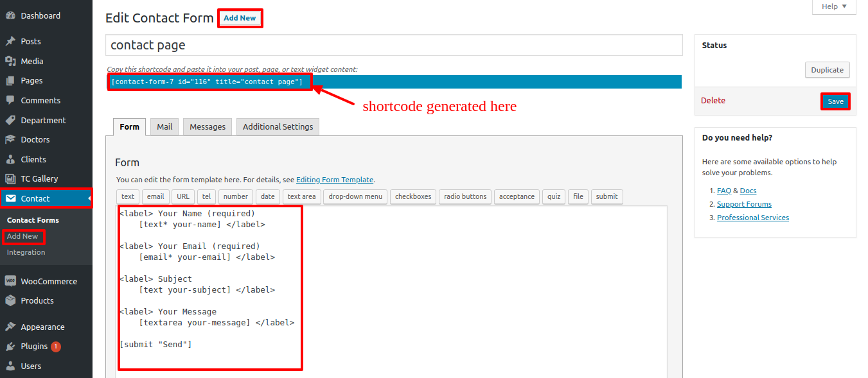Open the Dashboard gauge icon
The width and height of the screenshot is (868, 378).
10,15
